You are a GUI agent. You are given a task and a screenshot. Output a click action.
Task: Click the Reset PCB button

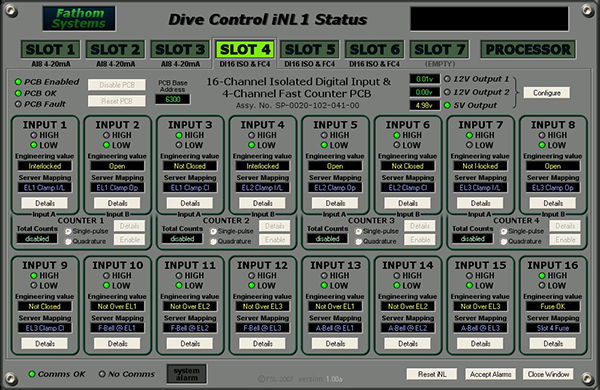pyautogui.click(x=117, y=101)
